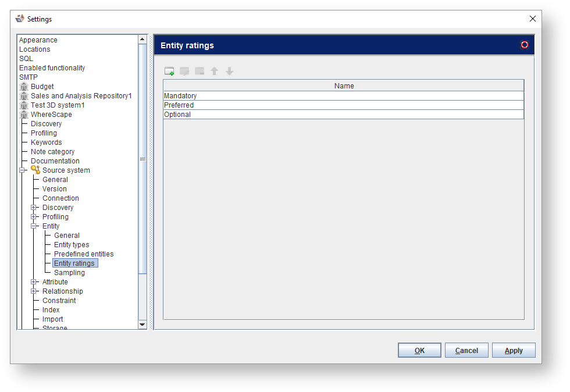The image size is (570, 392).
Task: Select Appearance in settings tree
Action: click(x=38, y=40)
